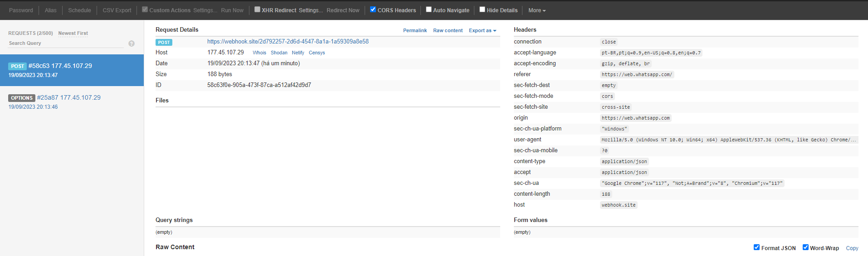Screen dimensions: 868x256
Task: Uncheck the Format JSON checkbox
Action: (x=756, y=247)
